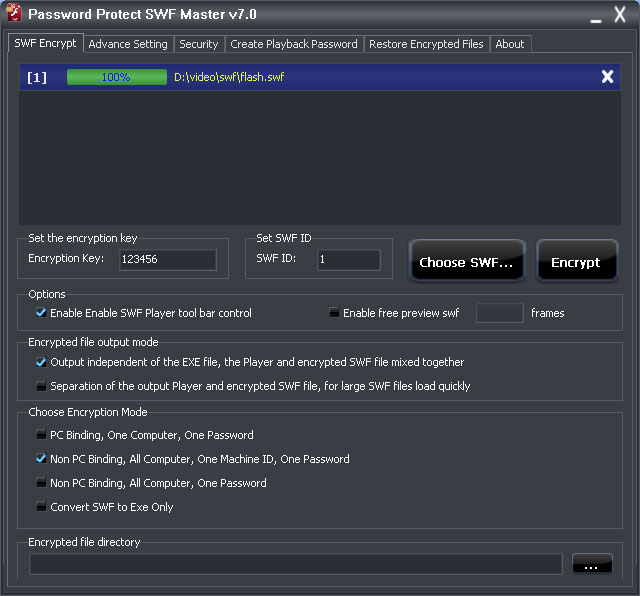Browse for encrypted file directory
The height and width of the screenshot is (596, 640).
[592, 565]
